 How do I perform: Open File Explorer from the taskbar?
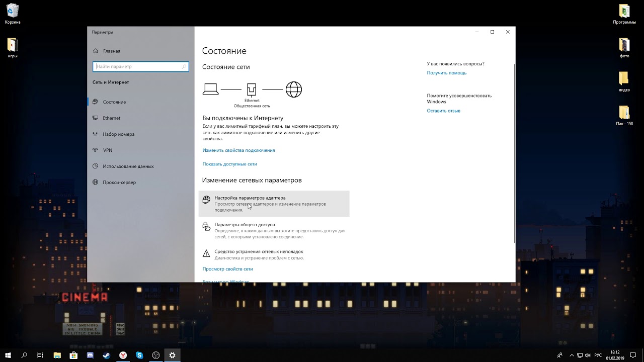click(x=57, y=355)
